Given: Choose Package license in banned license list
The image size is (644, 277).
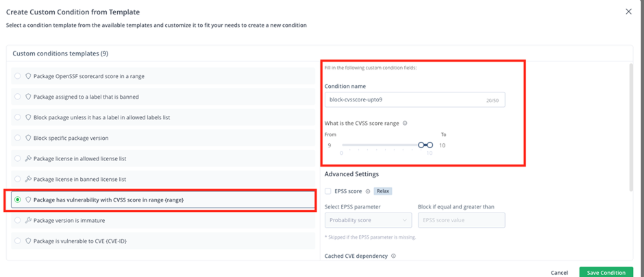Looking at the screenshot, I should coord(18,179).
